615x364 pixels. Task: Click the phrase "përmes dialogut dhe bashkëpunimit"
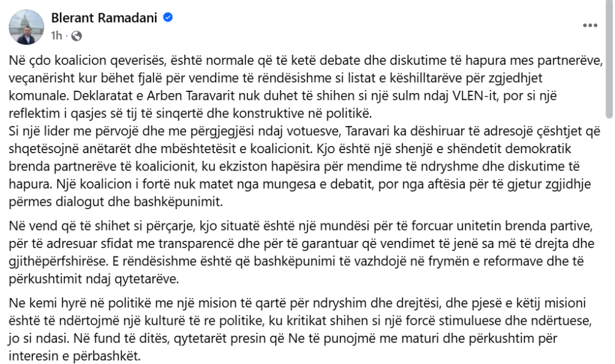116,202
